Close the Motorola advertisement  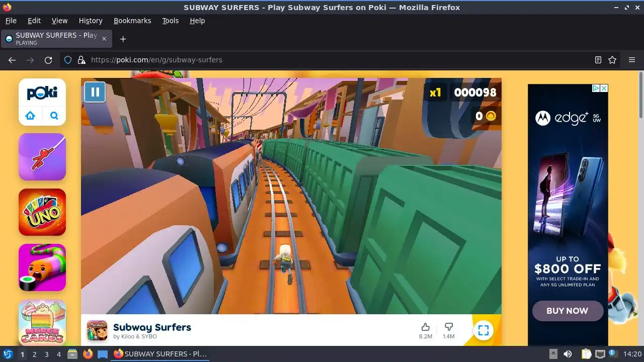click(604, 88)
